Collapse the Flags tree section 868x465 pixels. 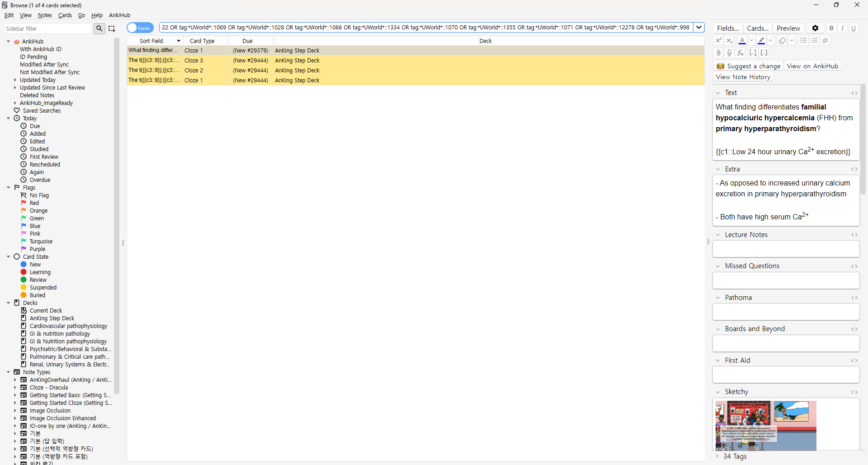point(9,187)
